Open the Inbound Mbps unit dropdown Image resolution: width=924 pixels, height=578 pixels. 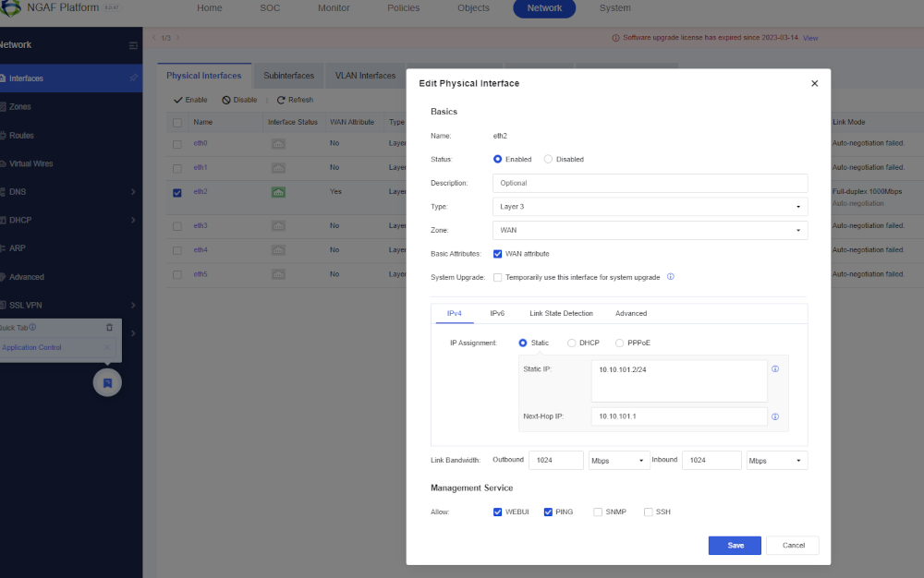point(777,461)
